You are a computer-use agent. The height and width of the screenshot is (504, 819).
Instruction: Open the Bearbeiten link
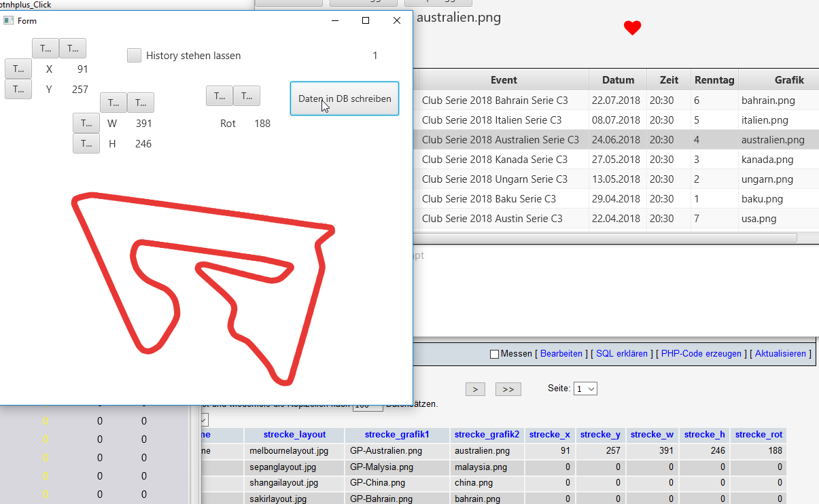pos(561,354)
